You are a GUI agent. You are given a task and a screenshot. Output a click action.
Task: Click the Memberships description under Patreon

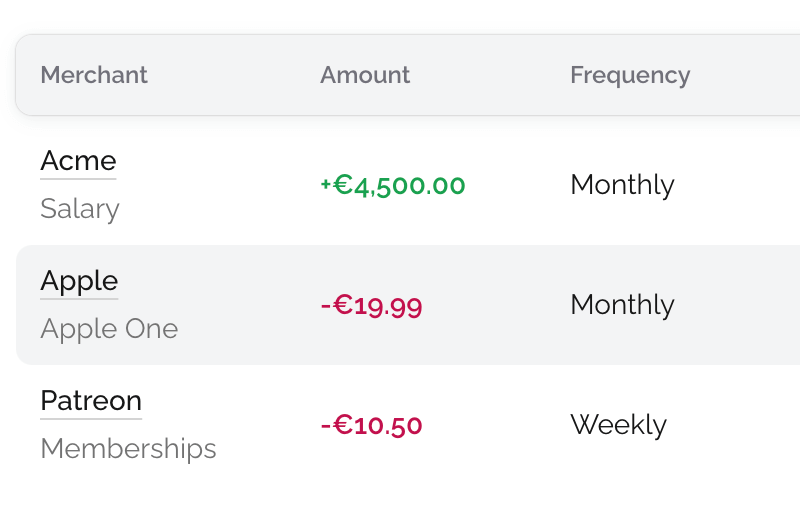128,449
